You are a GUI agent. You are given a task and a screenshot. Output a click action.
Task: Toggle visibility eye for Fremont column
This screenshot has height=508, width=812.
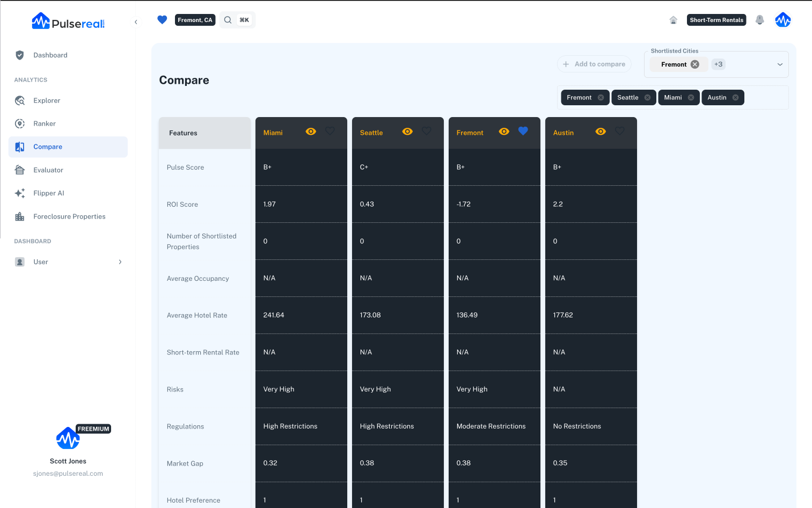pyautogui.click(x=504, y=132)
